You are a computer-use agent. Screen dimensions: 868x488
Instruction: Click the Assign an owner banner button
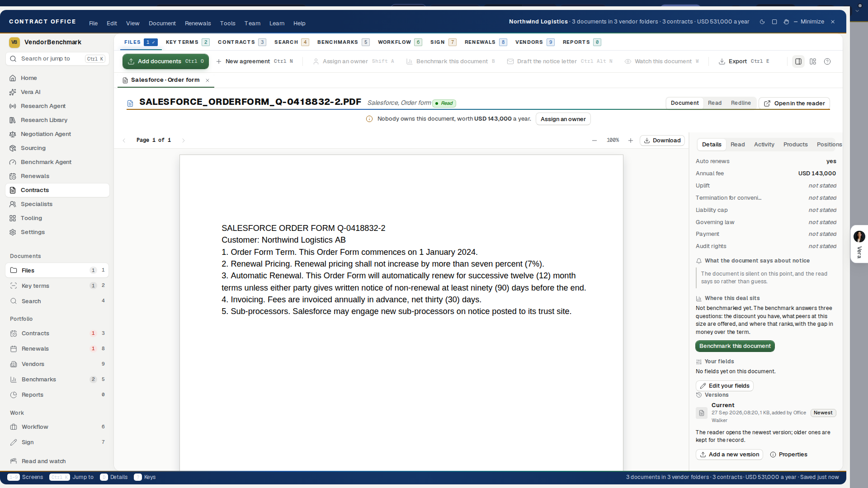pos(563,119)
